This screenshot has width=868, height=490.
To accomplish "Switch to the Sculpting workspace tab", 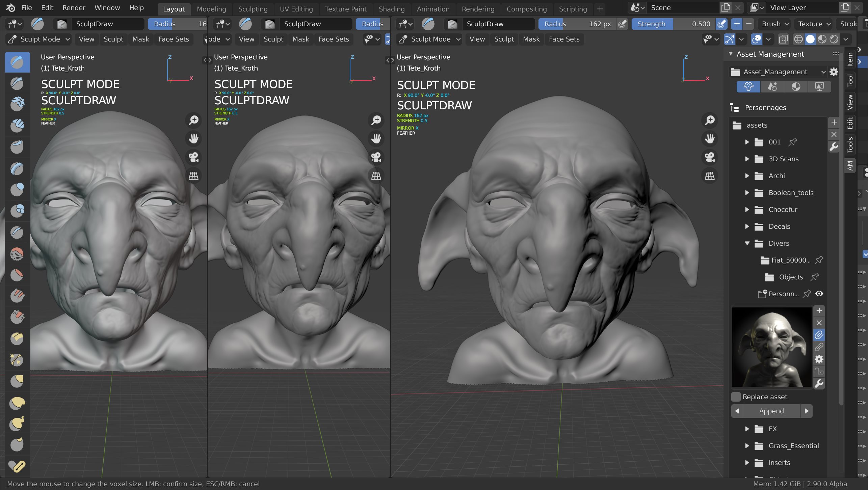I will point(253,9).
